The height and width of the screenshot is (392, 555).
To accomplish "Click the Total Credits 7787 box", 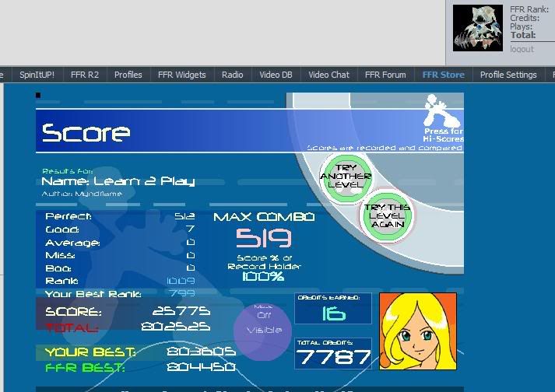I will pyautogui.click(x=333, y=354).
